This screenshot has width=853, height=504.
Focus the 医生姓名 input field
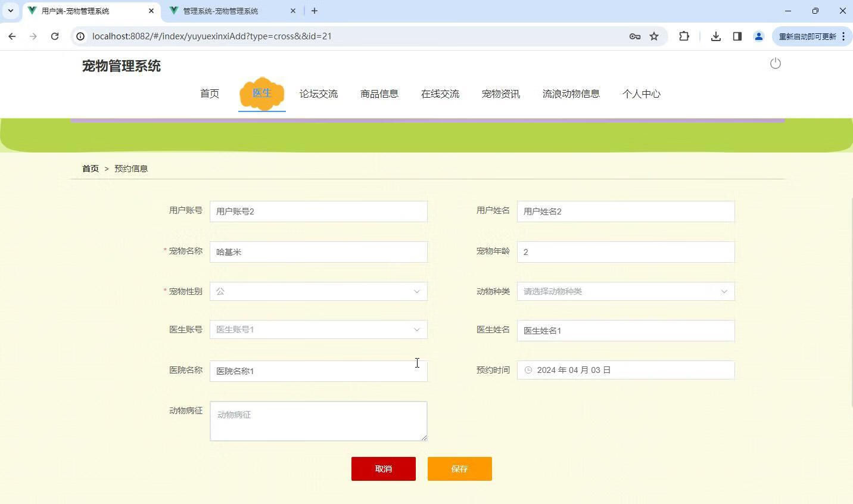coord(626,331)
